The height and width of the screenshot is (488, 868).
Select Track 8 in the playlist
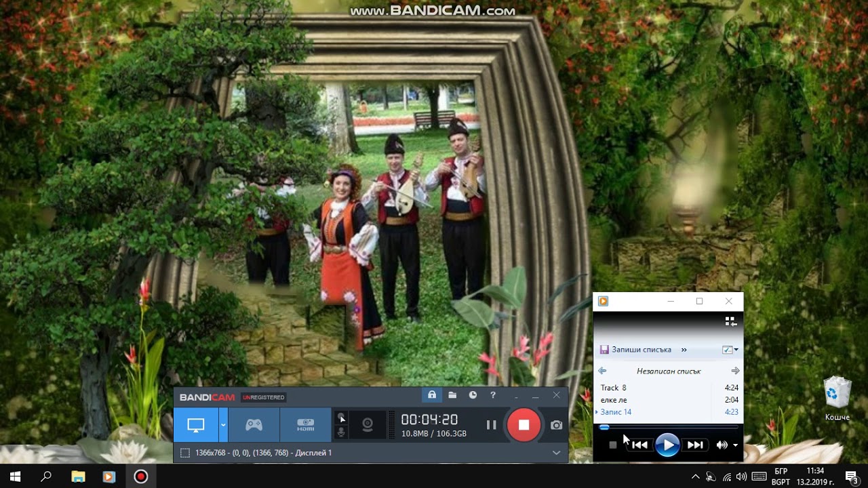pos(614,388)
